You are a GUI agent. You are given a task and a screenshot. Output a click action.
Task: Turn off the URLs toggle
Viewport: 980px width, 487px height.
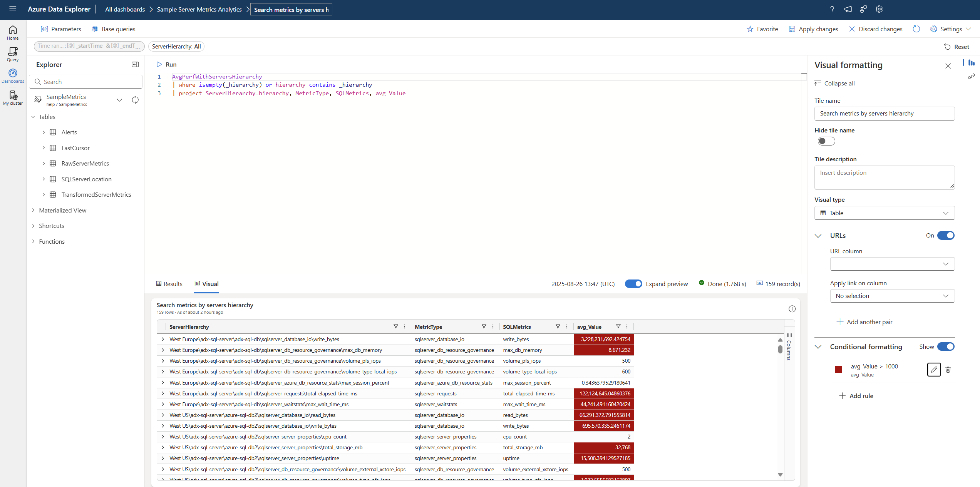945,235
